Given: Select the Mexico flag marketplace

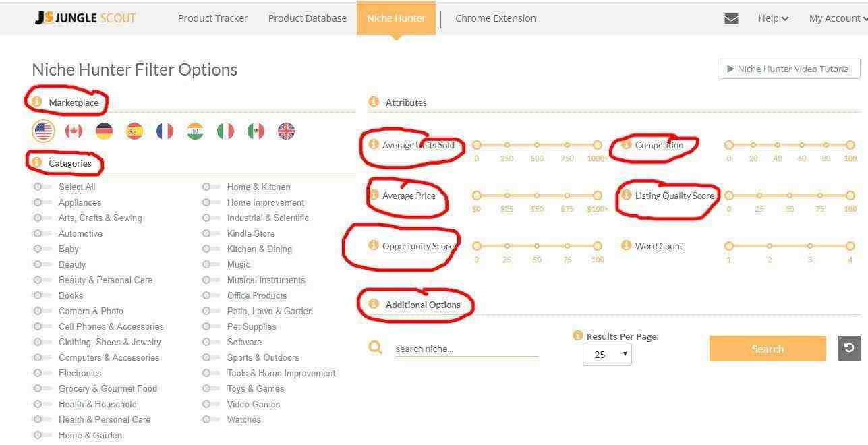Looking at the screenshot, I should (x=256, y=131).
